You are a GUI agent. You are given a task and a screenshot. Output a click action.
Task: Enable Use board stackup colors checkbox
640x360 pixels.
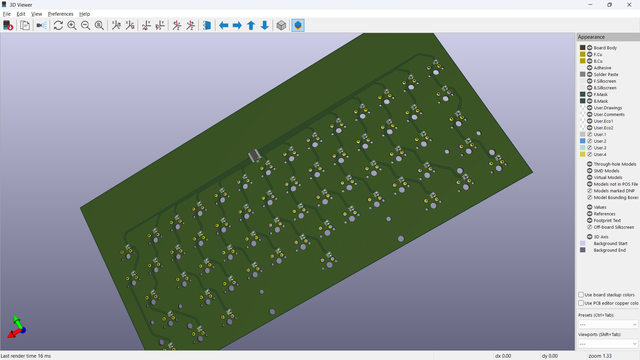pos(581,295)
